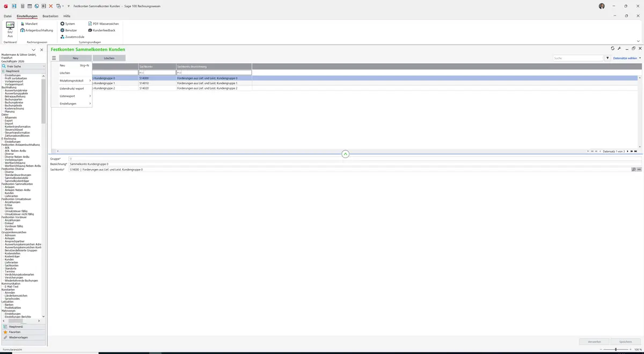Click the zoom slider handle in the status bar

click(x=616, y=349)
